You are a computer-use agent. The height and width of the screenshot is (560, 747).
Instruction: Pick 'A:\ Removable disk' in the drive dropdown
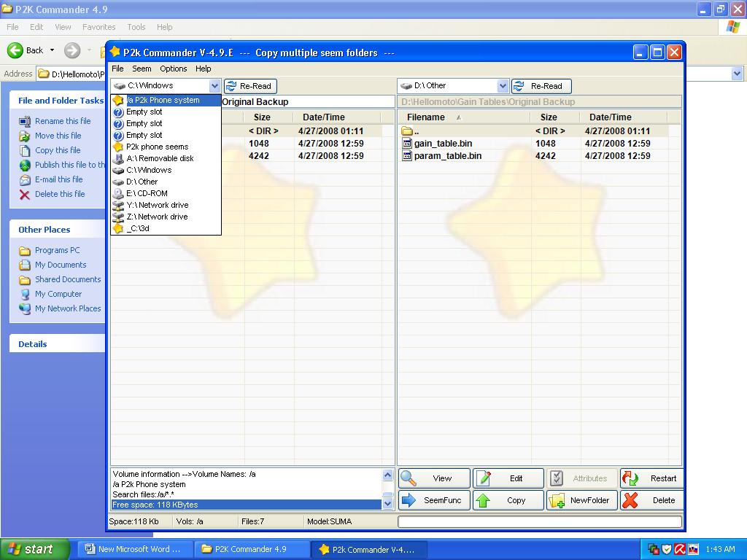[x=166, y=158]
